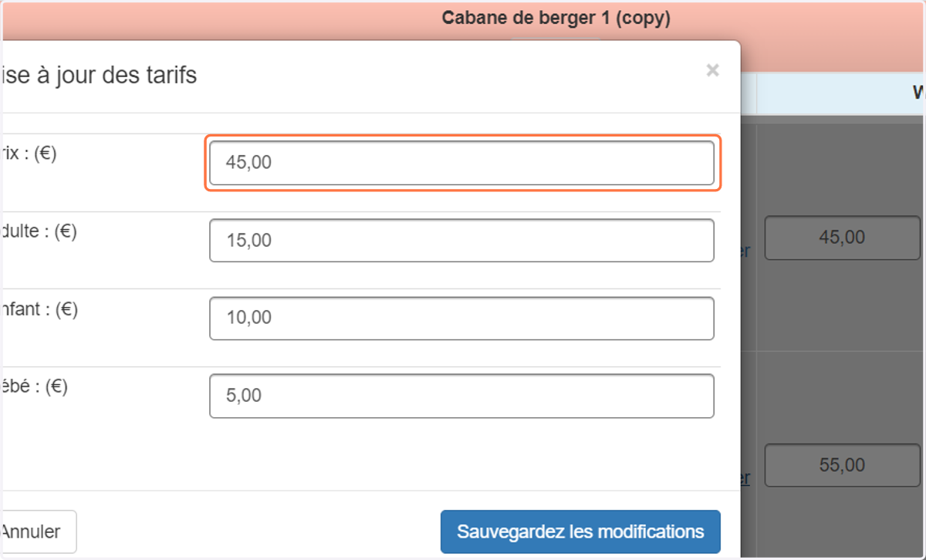Click the Cabane de berger 1 (copy) header
The height and width of the screenshot is (560, 926).
(556, 19)
